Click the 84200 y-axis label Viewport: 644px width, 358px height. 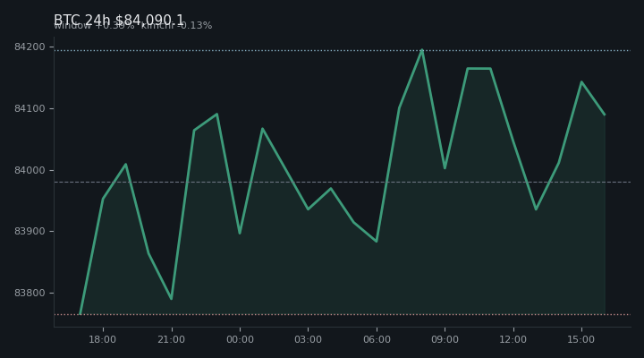(x=30, y=47)
